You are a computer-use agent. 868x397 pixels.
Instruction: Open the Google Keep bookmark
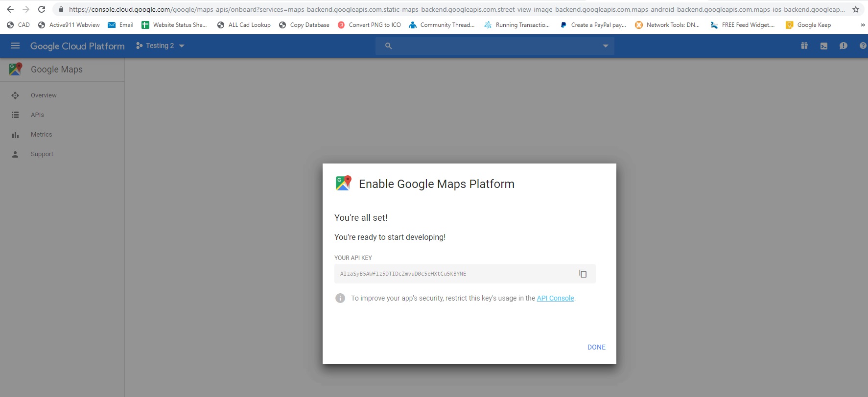[x=808, y=25]
